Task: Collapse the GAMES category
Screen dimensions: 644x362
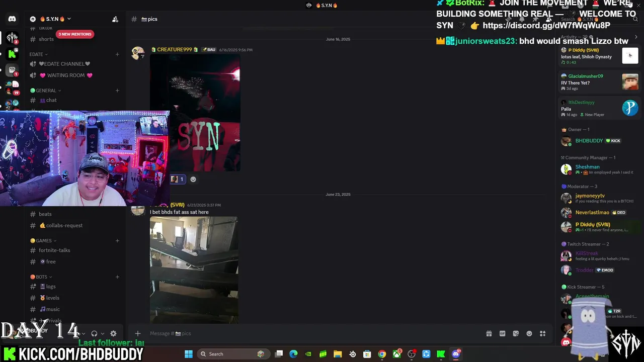Action: (43, 240)
